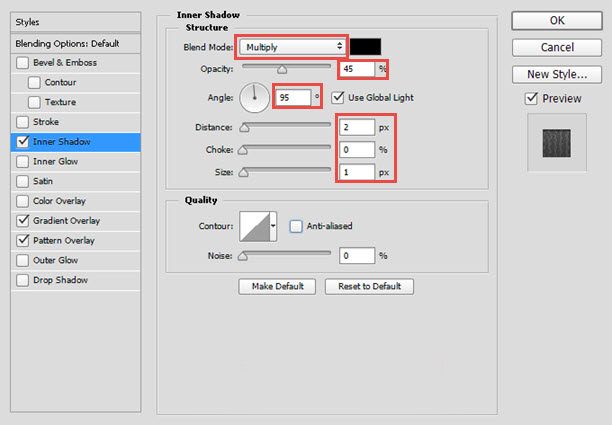
Task: Select the Pattern Overlay style entry
Action: 64,240
